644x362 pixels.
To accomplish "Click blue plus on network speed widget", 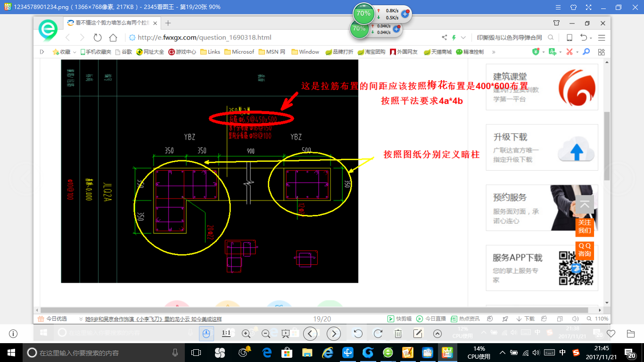I will pos(405,14).
